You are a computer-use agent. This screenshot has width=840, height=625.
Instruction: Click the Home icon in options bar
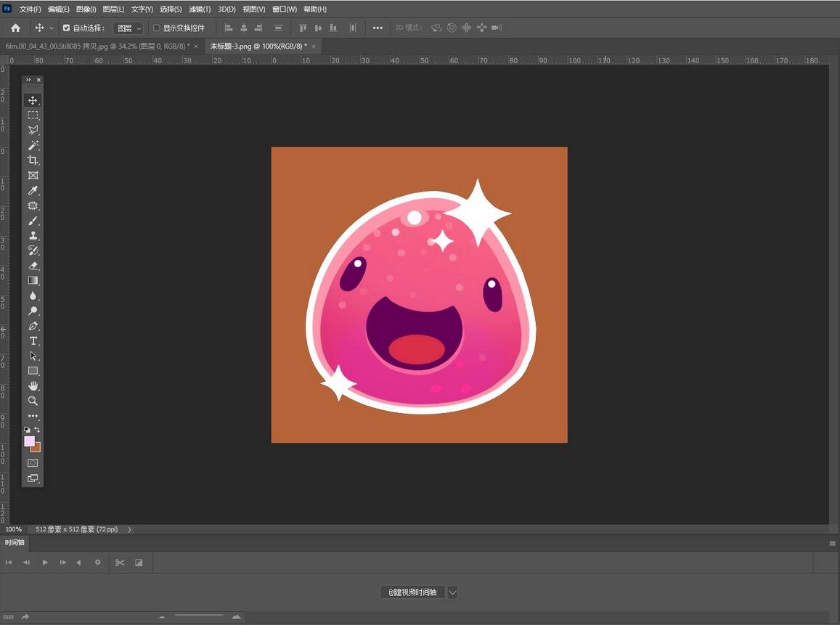15,28
